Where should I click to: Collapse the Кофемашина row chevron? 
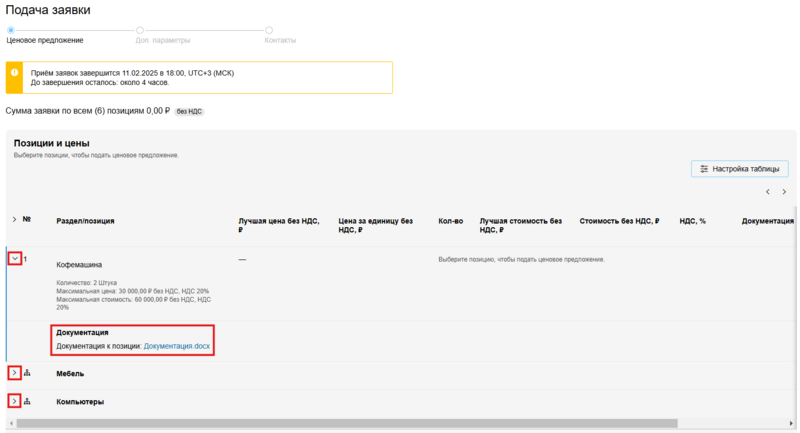15,259
